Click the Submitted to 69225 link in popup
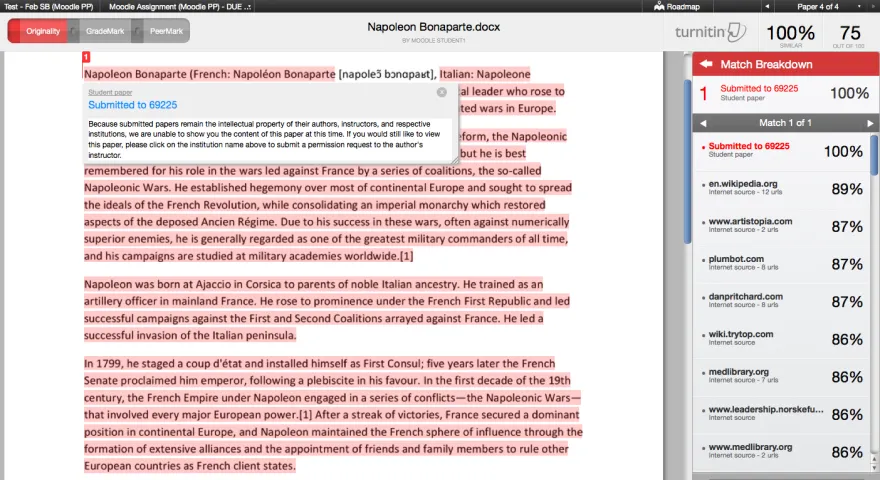 [132, 105]
